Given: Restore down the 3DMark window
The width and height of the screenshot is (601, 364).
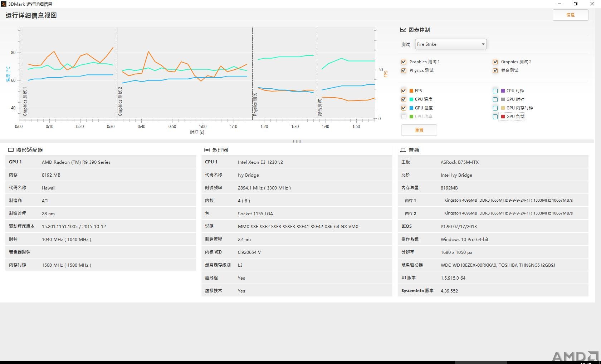Looking at the screenshot, I should [576, 4].
